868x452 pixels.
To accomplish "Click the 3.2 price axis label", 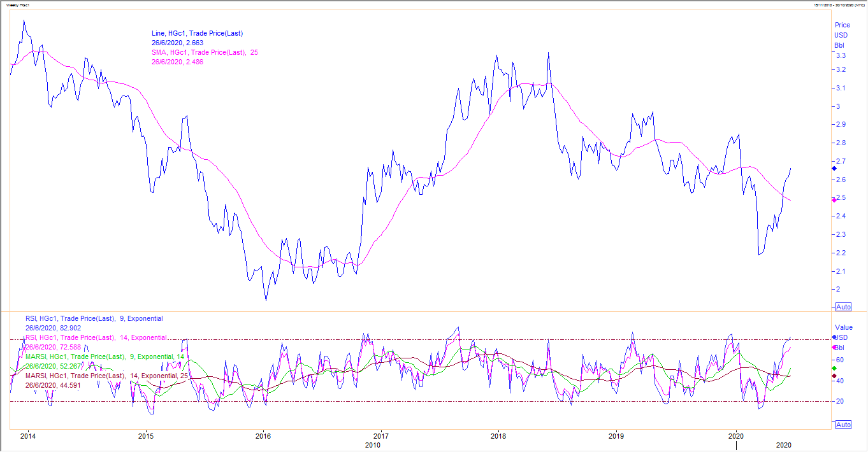I will point(841,70).
